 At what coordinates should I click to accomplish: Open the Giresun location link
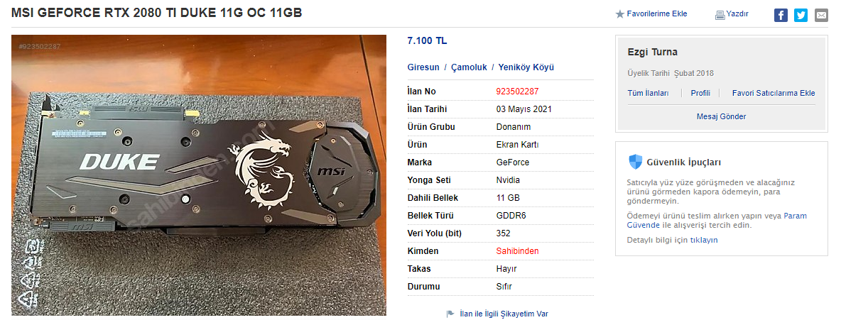(x=423, y=67)
